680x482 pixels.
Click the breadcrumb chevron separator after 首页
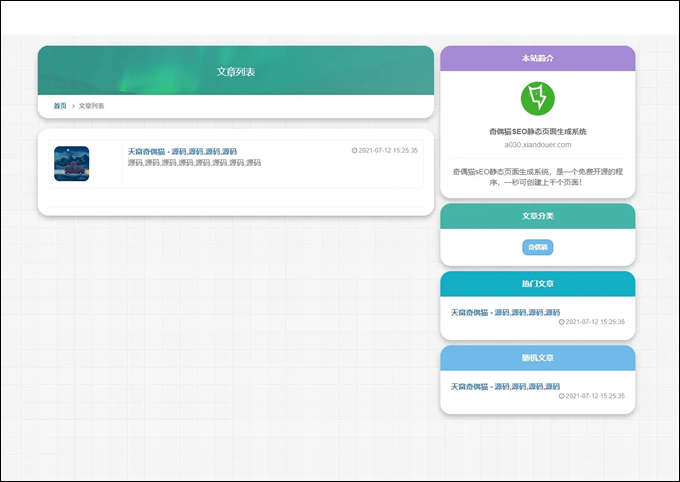tap(73, 106)
